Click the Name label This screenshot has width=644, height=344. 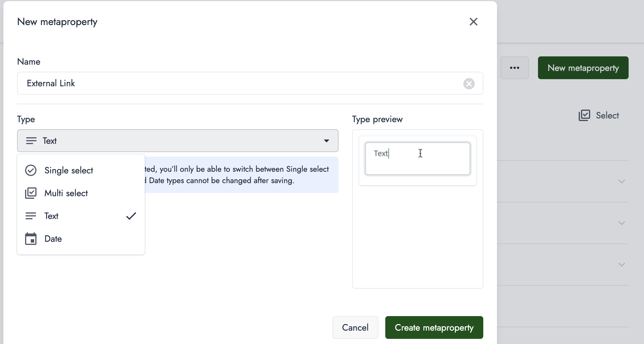(x=29, y=62)
